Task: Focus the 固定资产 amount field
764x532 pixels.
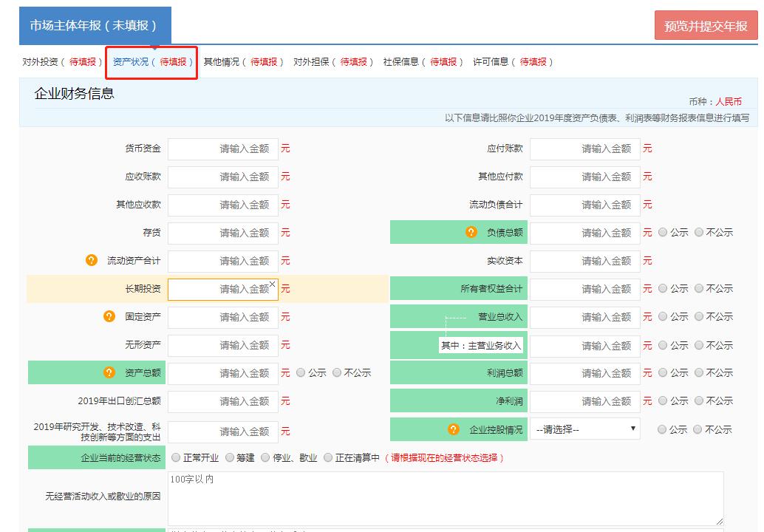Action: [223, 317]
